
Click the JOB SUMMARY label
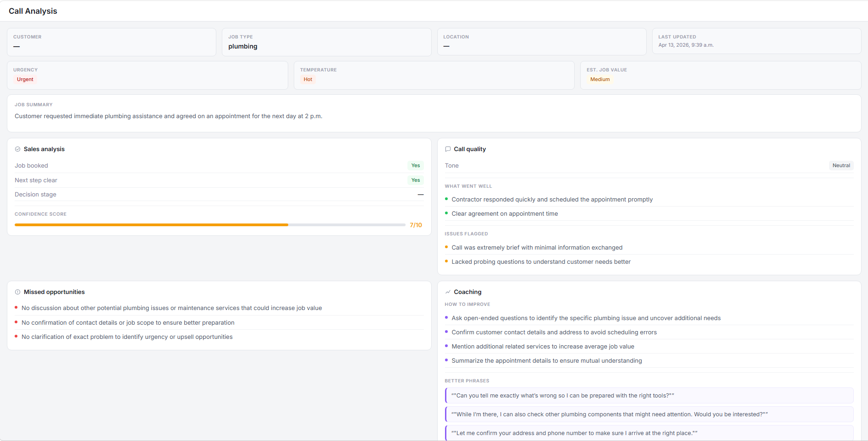(33, 105)
